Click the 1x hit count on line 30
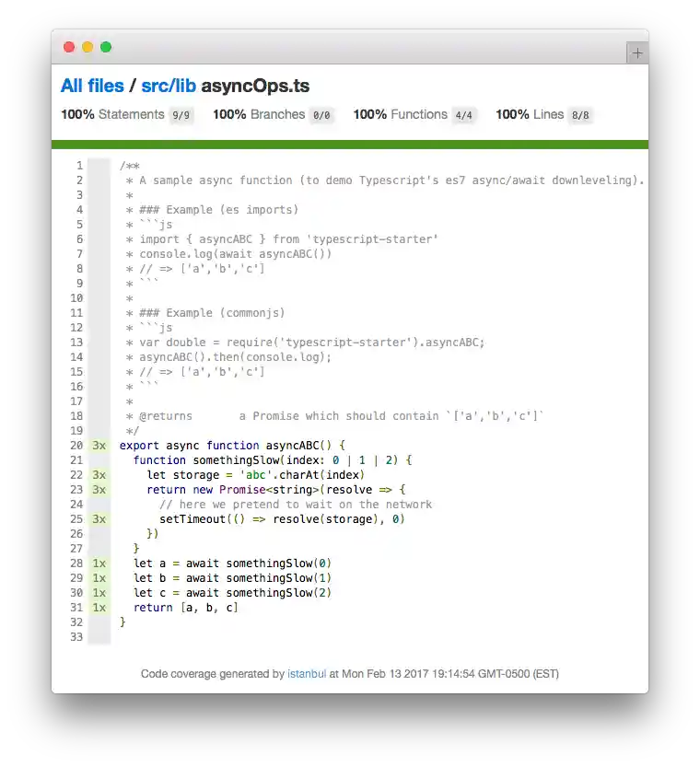The image size is (700, 767). point(99,593)
